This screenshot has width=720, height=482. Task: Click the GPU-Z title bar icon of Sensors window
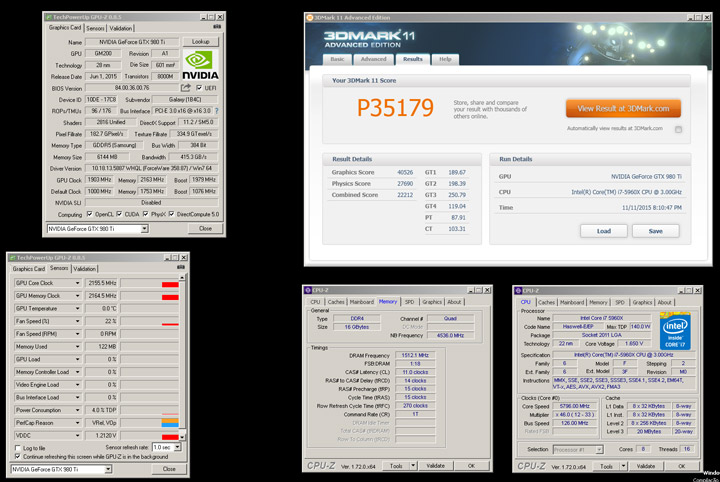pyautogui.click(x=12, y=258)
